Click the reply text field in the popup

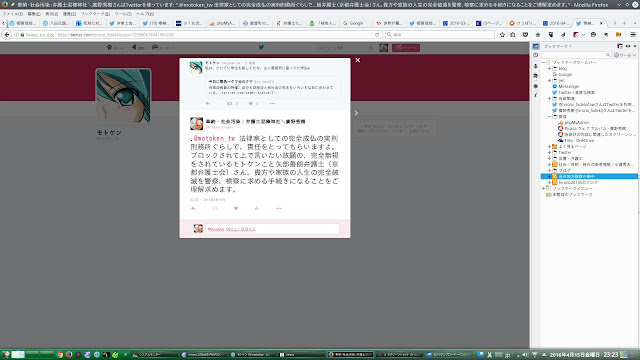pyautogui.click(x=272, y=229)
